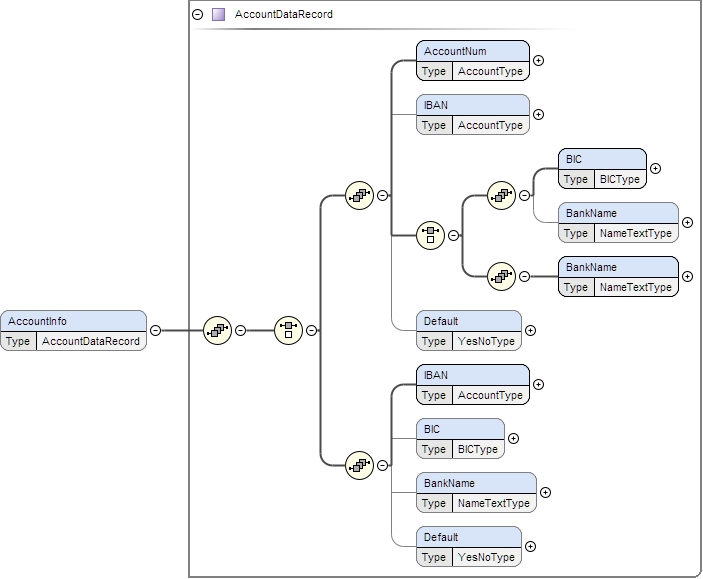Select the choice compositor right of the first sequence
Image resolution: width=703 pixels, height=579 pixels.
point(288,330)
